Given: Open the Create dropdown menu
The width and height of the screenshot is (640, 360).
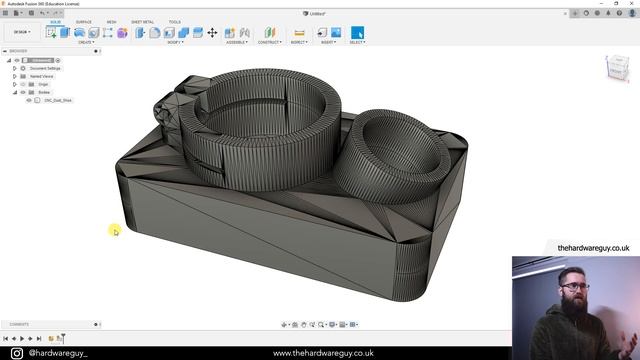Looking at the screenshot, I should click(x=86, y=42).
